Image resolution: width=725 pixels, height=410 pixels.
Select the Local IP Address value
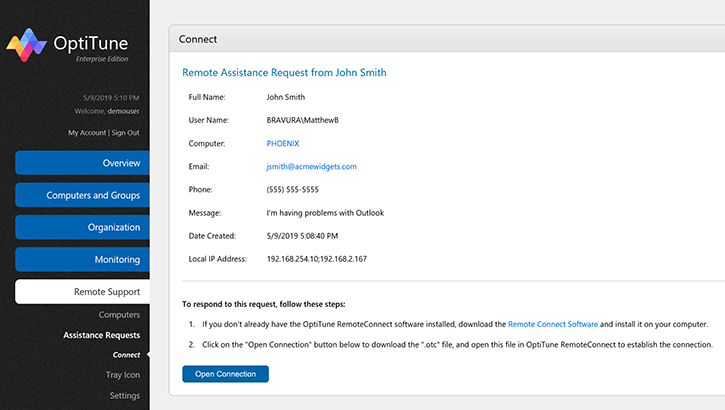coord(317,259)
